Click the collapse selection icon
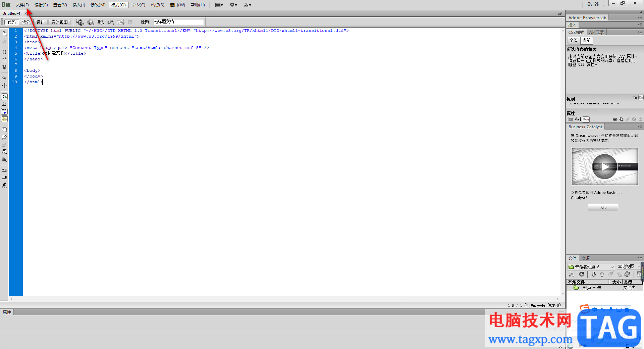The image size is (644, 349). 4,60
